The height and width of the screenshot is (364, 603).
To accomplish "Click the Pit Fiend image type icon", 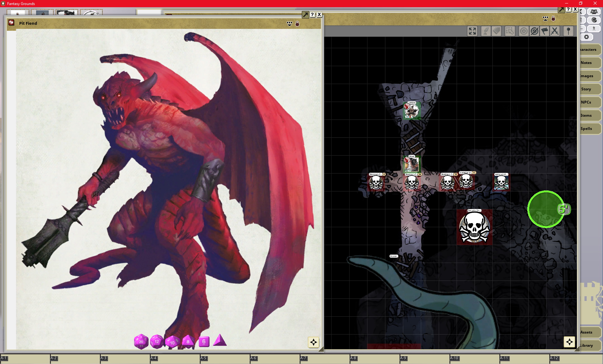I will (x=12, y=23).
